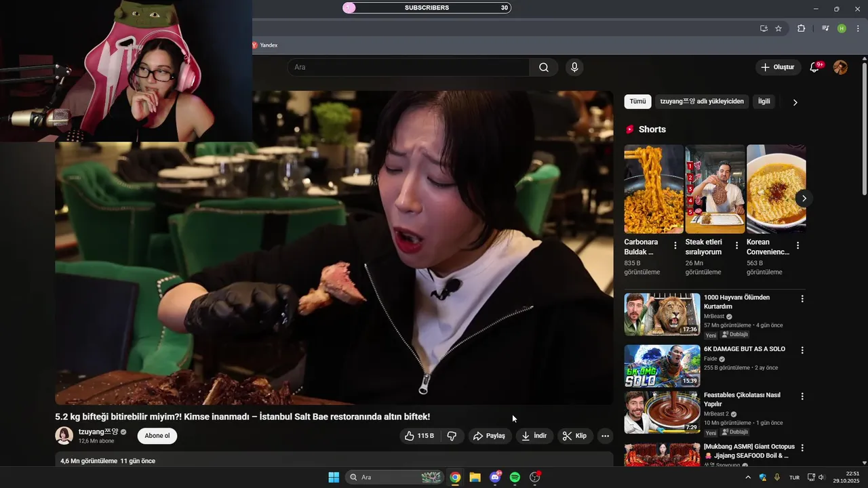Open the volume and network tray icons

click(816, 477)
